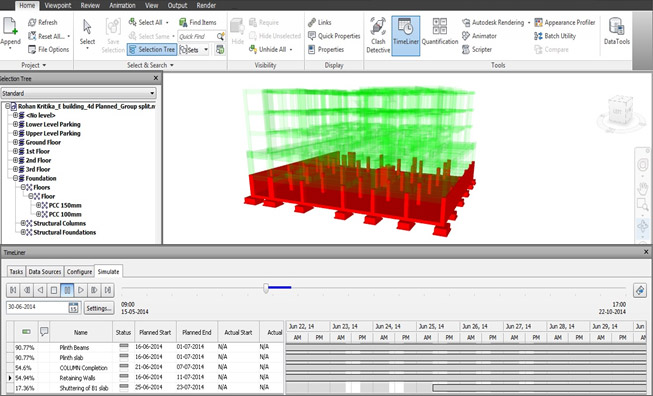
Task: Open the Standard selection tree dropdown
Action: 79,93
